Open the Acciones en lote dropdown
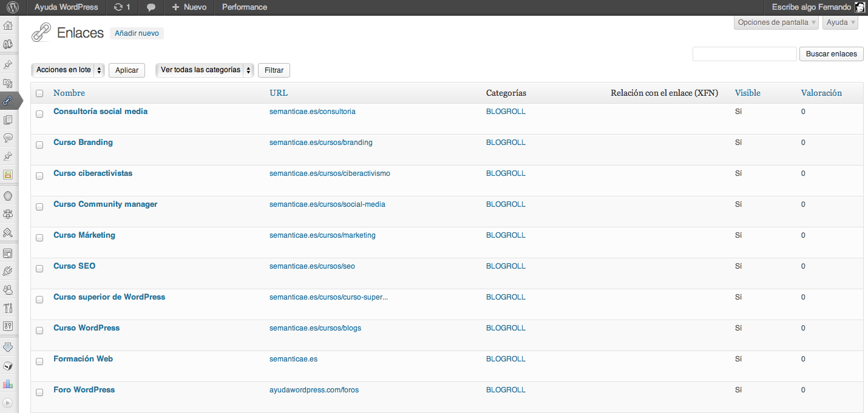Viewport: 868px width, 413px height. (x=67, y=70)
